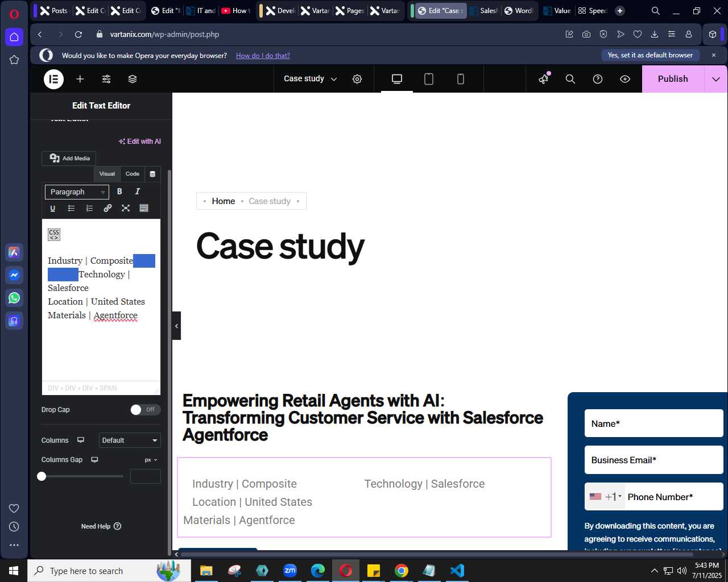Open Opera sidebar home icon

[x=14, y=37]
